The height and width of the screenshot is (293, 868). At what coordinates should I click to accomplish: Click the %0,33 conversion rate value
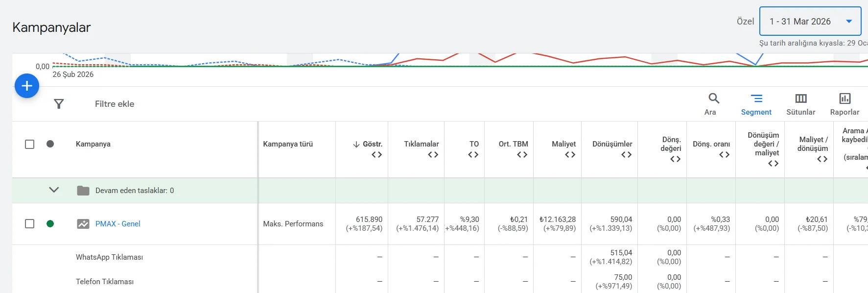[720, 220]
